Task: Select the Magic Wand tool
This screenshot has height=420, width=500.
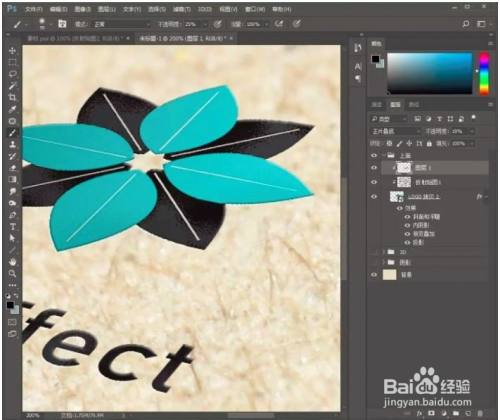Action: (12, 86)
